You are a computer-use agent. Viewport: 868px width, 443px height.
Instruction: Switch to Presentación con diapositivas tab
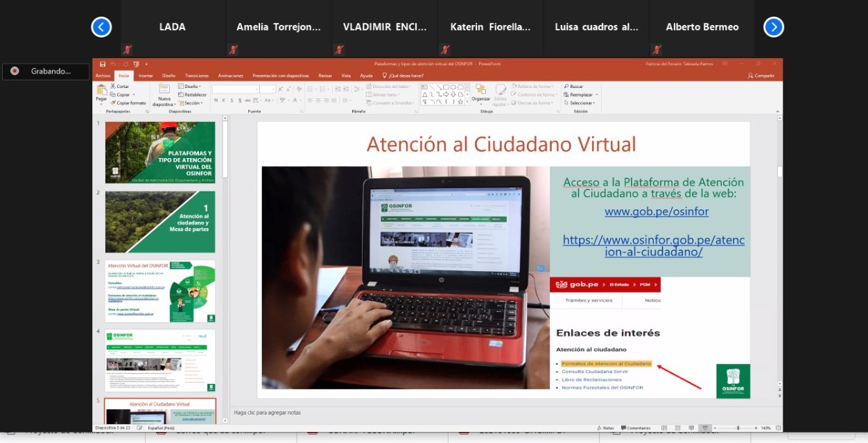281,76
